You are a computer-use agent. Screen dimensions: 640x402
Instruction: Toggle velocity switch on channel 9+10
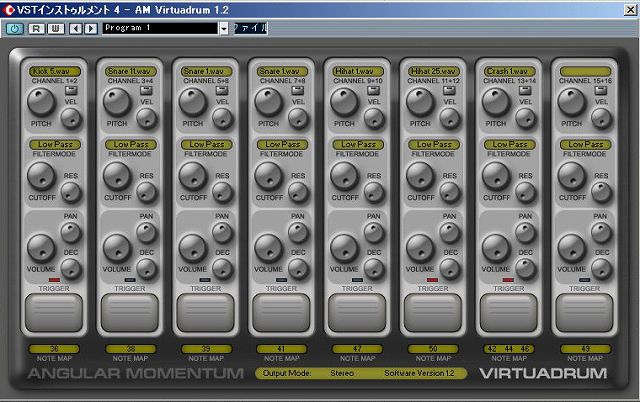click(374, 90)
